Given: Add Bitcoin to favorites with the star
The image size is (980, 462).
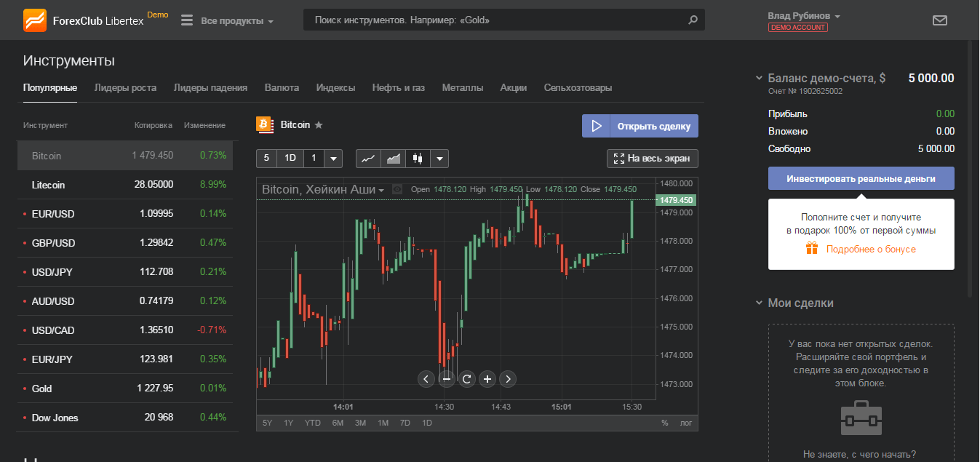Looking at the screenshot, I should point(319,125).
